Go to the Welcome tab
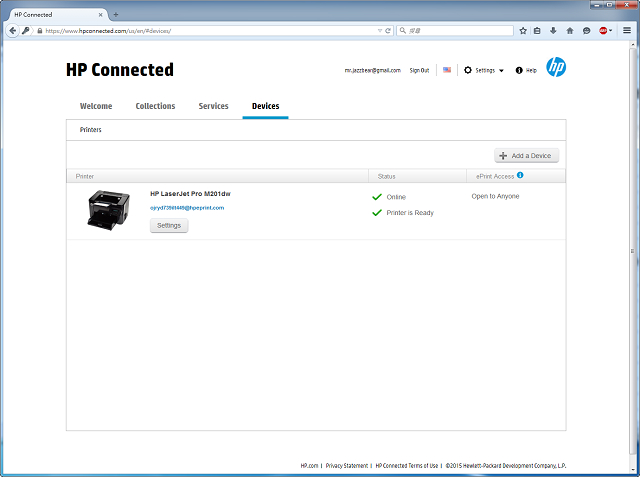 click(x=96, y=106)
